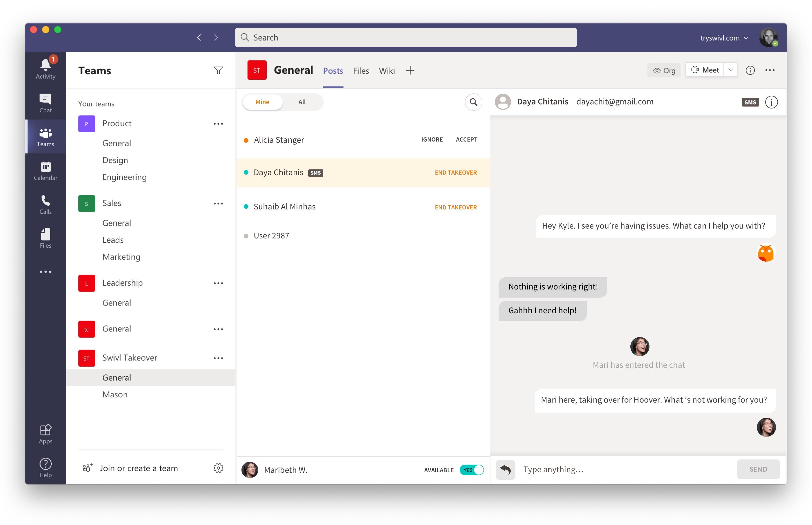Open the Calls section
The height and width of the screenshot is (525, 812).
coord(45,204)
